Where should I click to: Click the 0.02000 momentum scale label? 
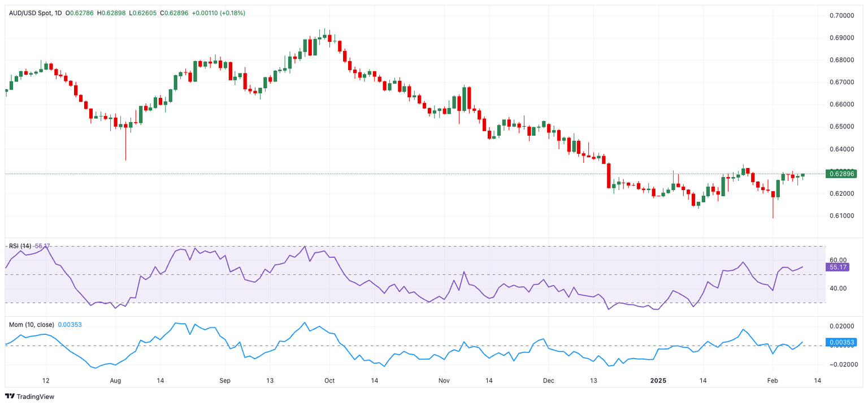tap(841, 326)
